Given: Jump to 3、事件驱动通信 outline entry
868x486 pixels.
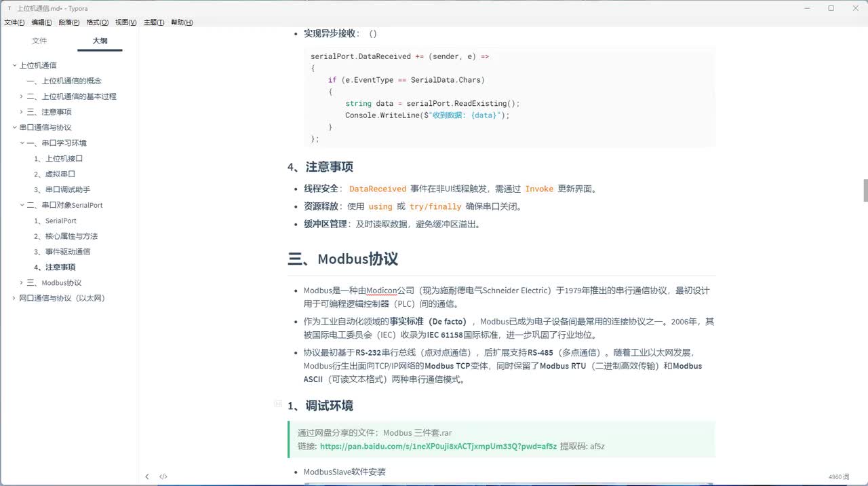Looking at the screenshot, I should 62,252.
